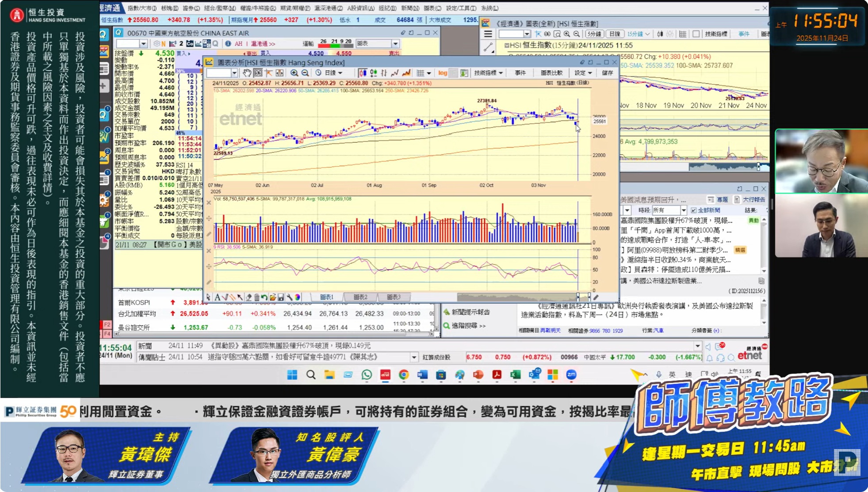868x492 pixels.
Task: Click the 圖表比較 button
Action: point(551,73)
